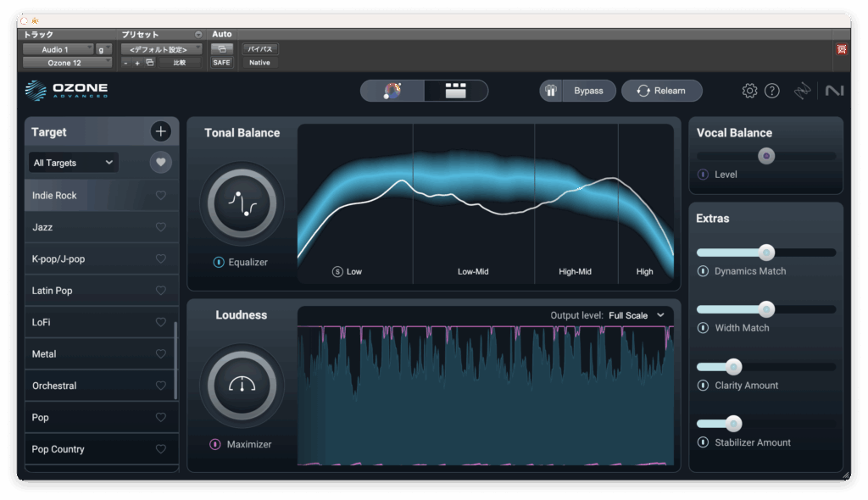Open the All Targets dropdown
868x500 pixels.
coord(73,163)
